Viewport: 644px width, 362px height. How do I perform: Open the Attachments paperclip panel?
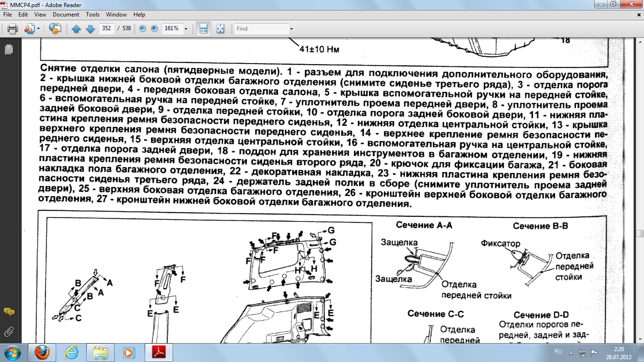pyautogui.click(x=8, y=331)
